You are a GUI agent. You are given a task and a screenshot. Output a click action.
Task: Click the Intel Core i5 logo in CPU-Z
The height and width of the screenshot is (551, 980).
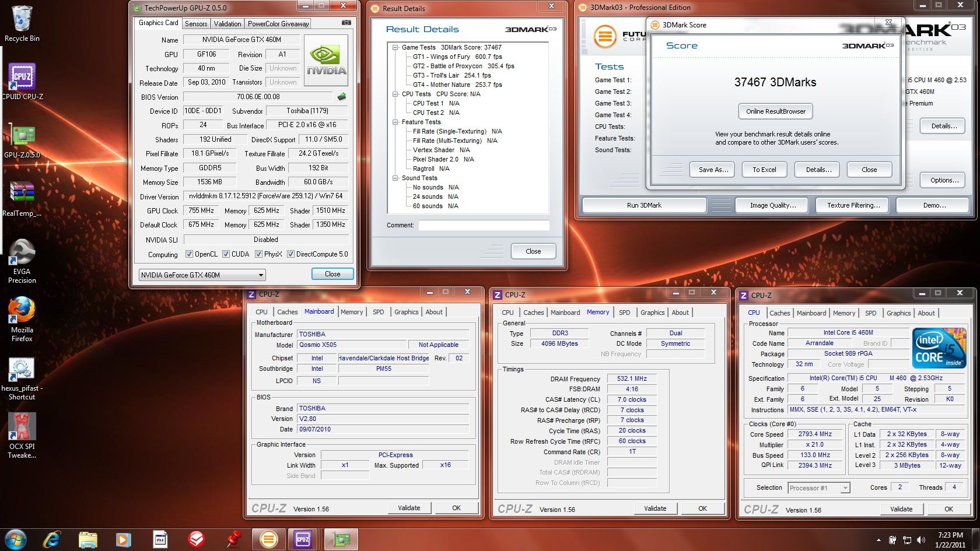click(x=939, y=348)
